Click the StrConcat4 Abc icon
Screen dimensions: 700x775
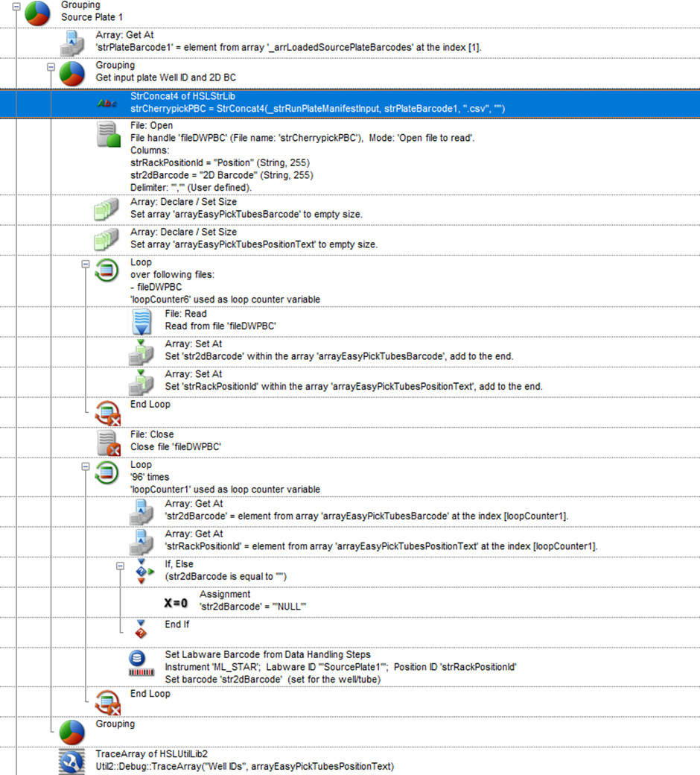pos(107,104)
